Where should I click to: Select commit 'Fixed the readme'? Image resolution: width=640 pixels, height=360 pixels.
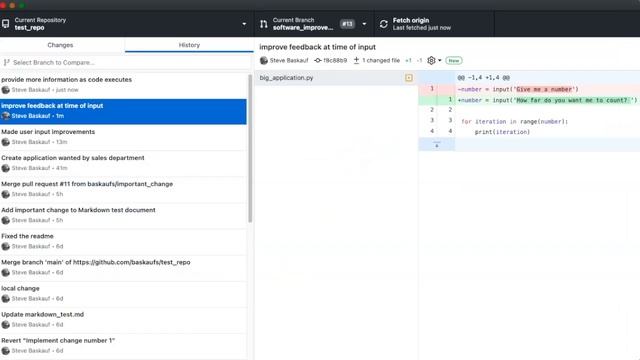click(x=123, y=241)
